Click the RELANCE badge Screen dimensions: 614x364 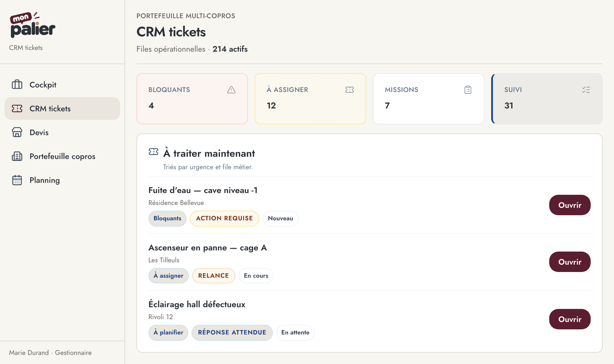click(213, 276)
